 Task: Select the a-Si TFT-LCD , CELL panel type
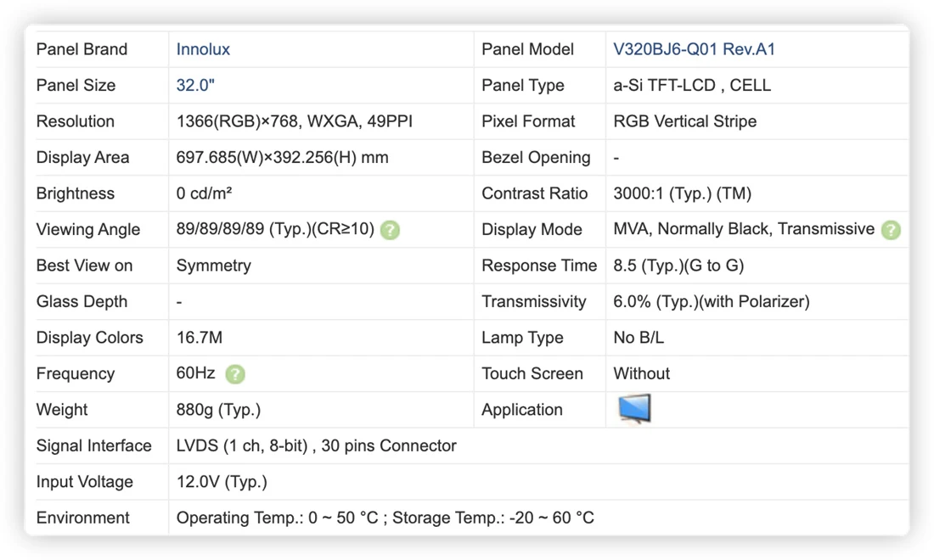click(x=692, y=85)
